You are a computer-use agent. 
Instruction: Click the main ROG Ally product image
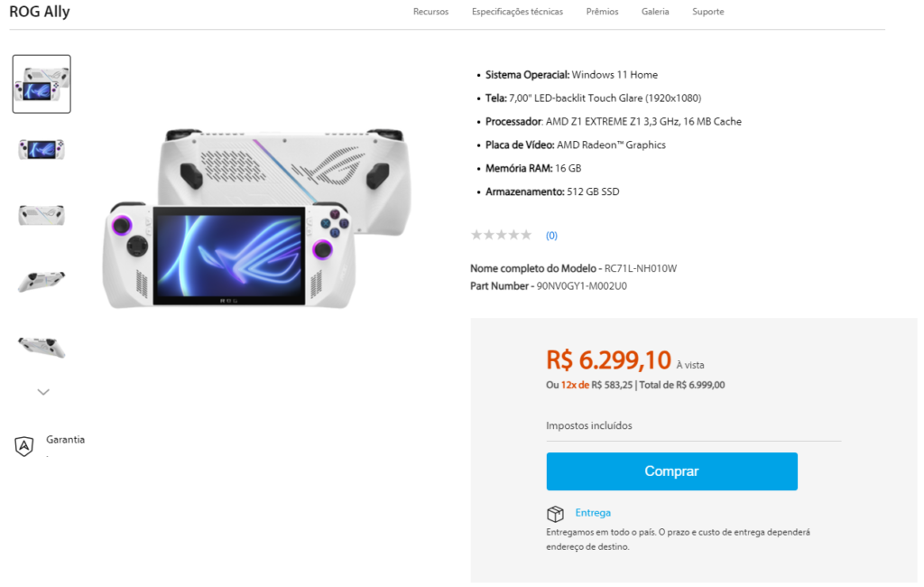coord(257,217)
